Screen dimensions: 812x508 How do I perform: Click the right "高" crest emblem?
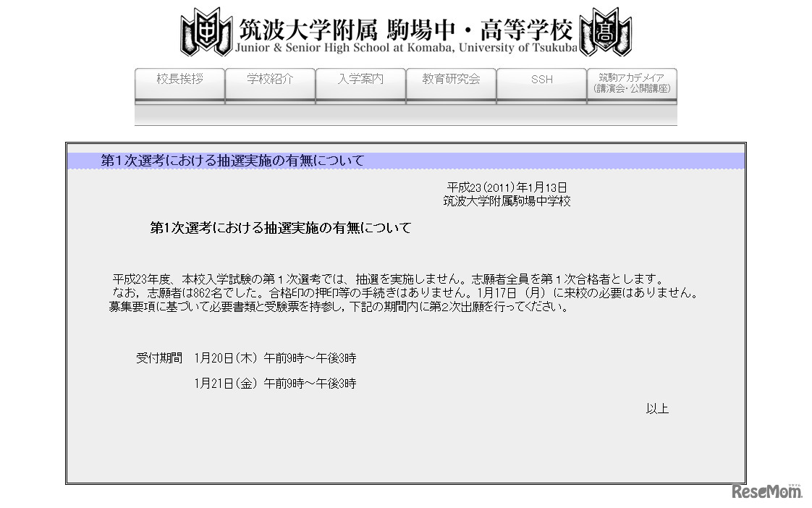click(x=605, y=33)
